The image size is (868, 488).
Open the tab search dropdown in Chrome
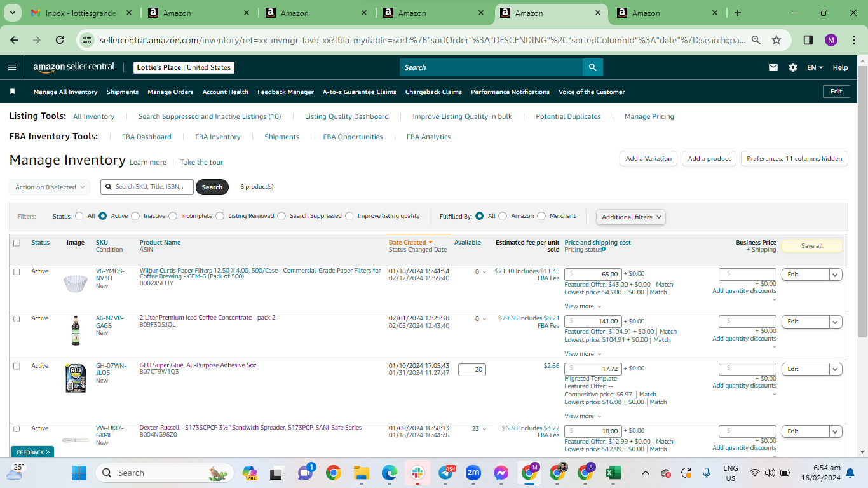point(14,13)
